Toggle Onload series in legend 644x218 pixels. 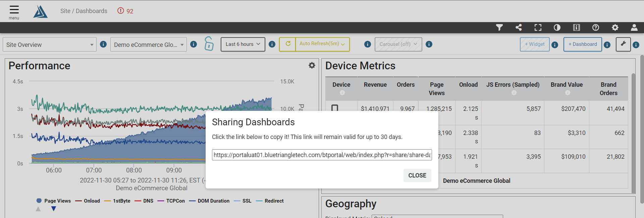(88, 201)
